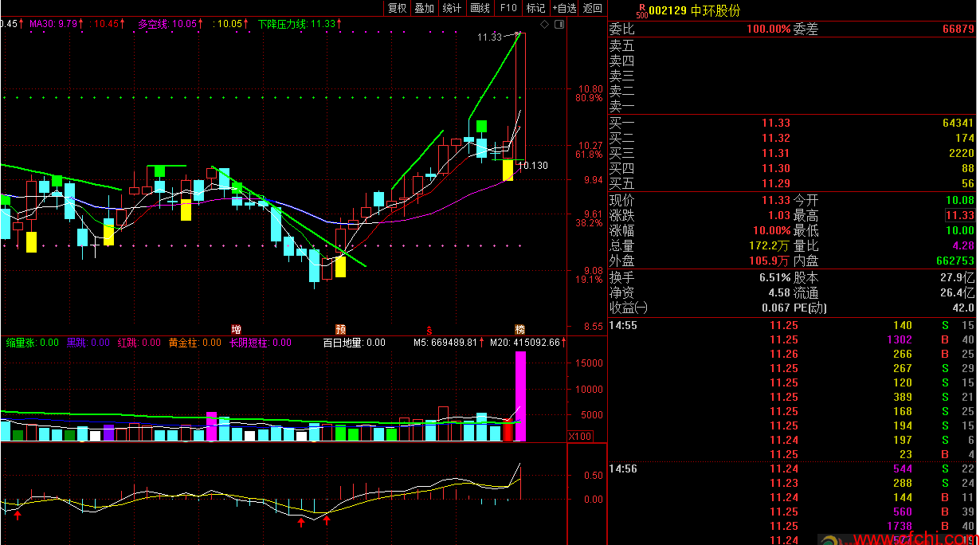Click the PE(动) 42.0 value
This screenshot has height=545, width=980.
coord(963,308)
